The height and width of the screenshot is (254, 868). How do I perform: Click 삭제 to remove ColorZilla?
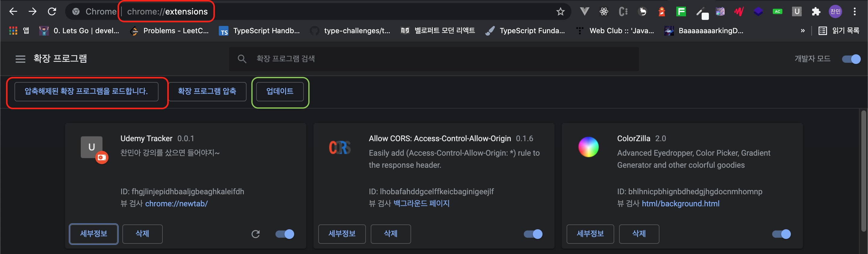639,234
